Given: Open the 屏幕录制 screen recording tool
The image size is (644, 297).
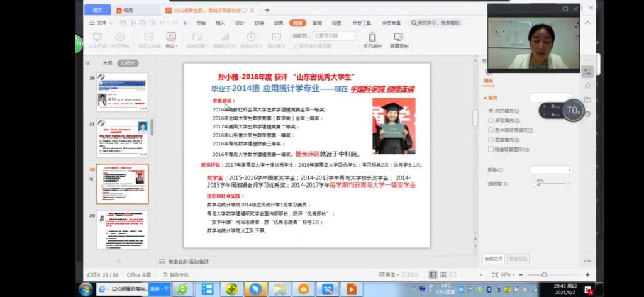Looking at the screenshot, I should click(x=399, y=37).
